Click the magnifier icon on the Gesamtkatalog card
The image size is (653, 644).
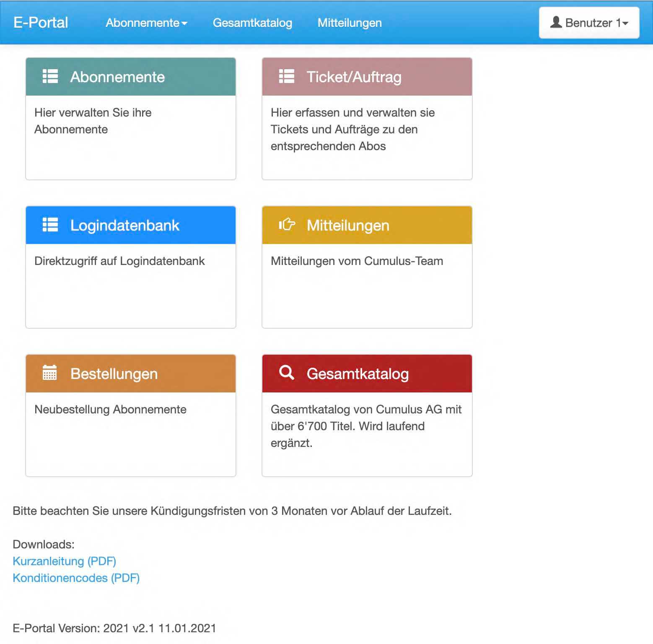(x=286, y=373)
